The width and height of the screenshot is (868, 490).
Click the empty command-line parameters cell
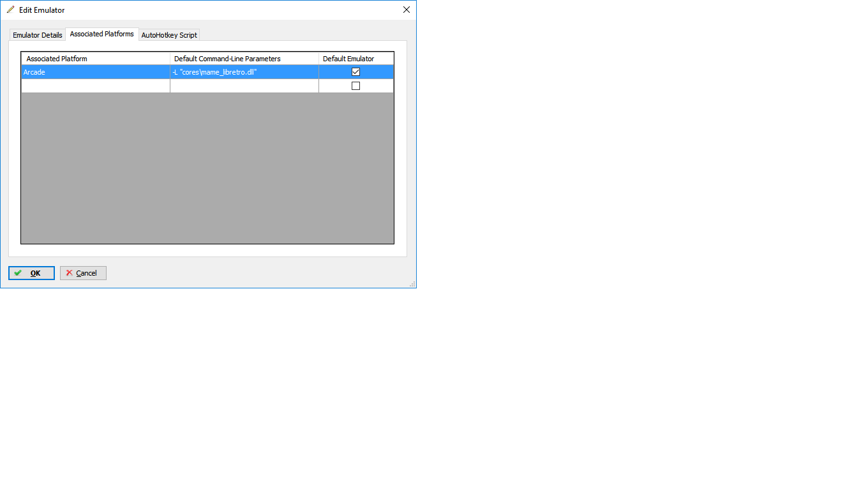coord(244,86)
